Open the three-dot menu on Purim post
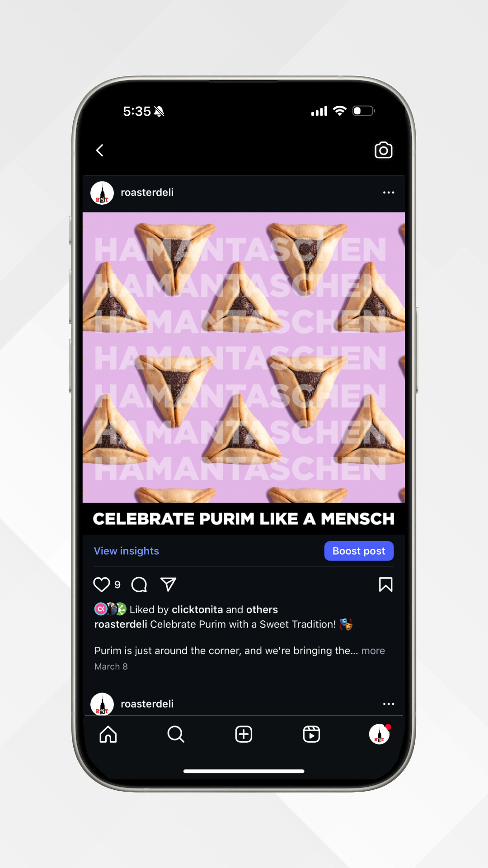The width and height of the screenshot is (488, 868). [389, 193]
